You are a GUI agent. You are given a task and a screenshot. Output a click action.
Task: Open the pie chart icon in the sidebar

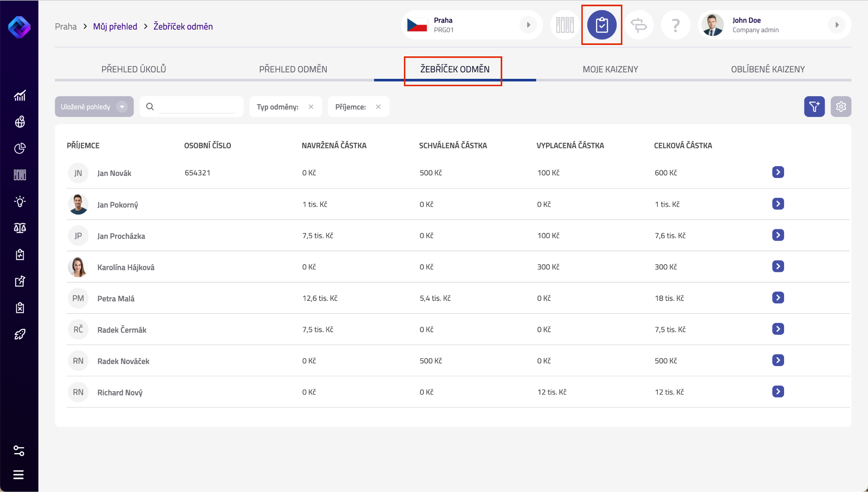(19, 148)
